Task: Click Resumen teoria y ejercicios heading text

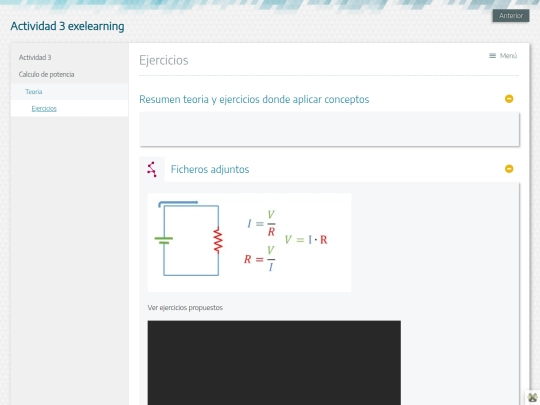Action: [x=254, y=99]
